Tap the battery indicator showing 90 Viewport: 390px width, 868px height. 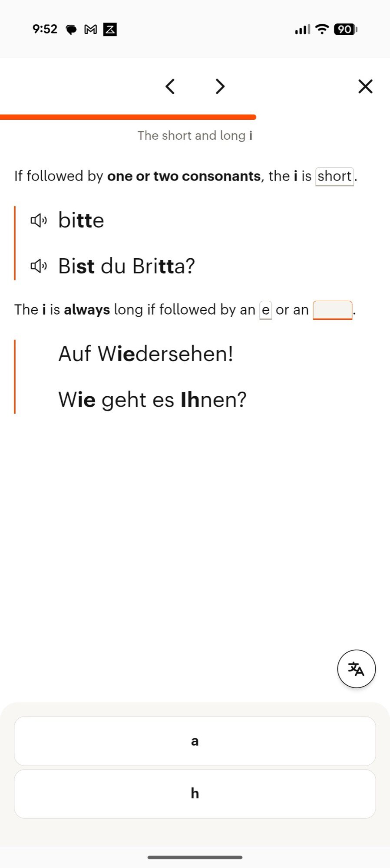(344, 29)
